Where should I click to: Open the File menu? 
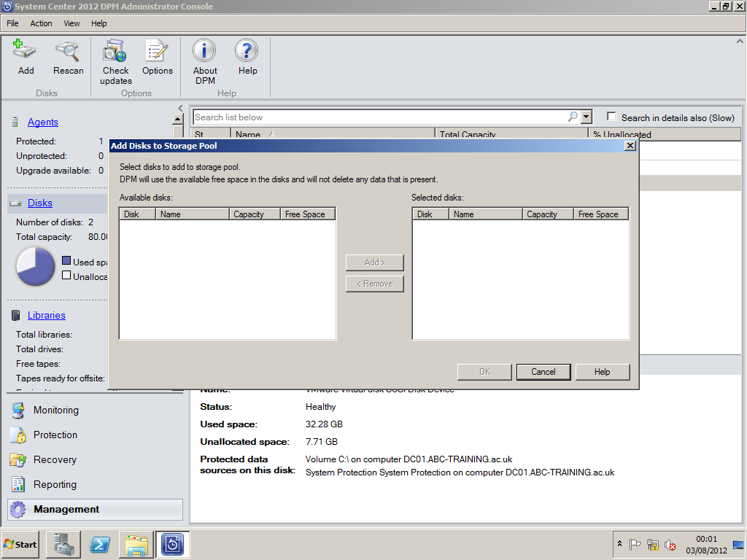12,23
